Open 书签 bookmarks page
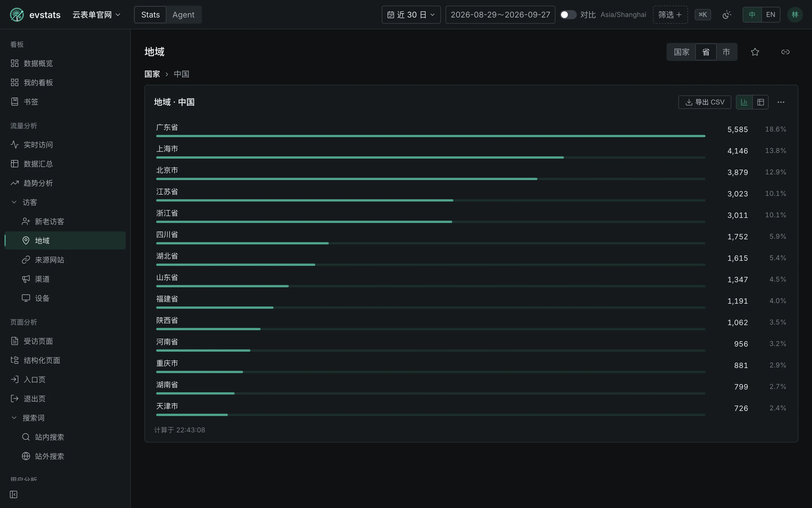Image resolution: width=812 pixels, height=508 pixels. point(65,102)
